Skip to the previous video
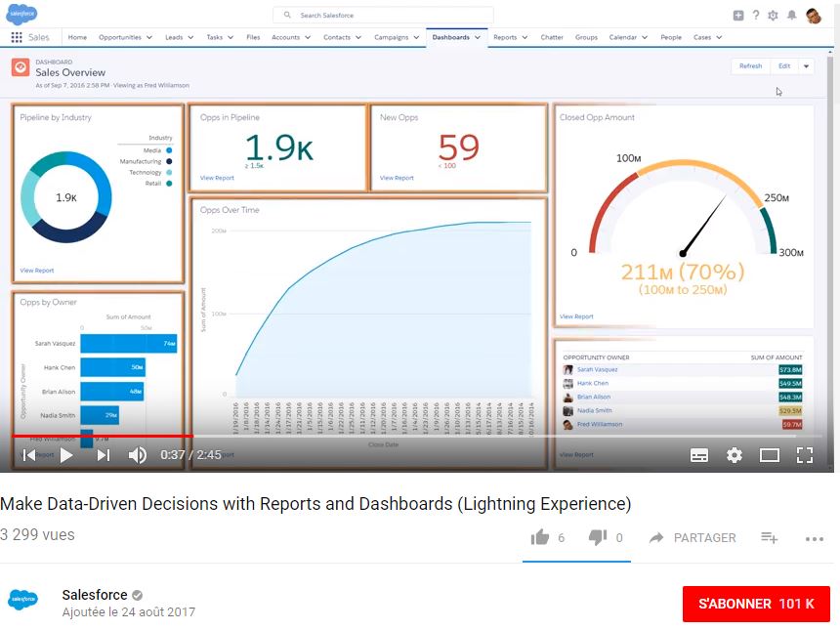Screen dimensions: 840x630 (x=29, y=455)
